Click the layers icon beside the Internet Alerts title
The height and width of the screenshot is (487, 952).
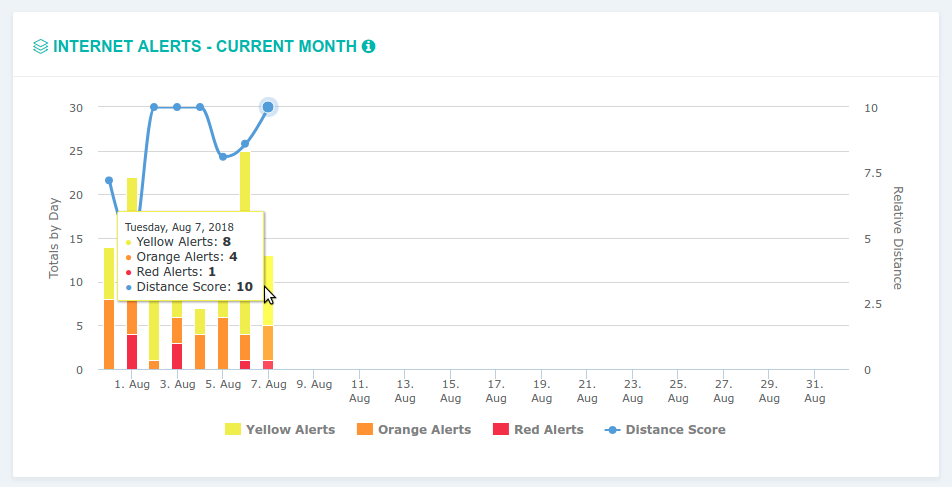[x=40, y=46]
